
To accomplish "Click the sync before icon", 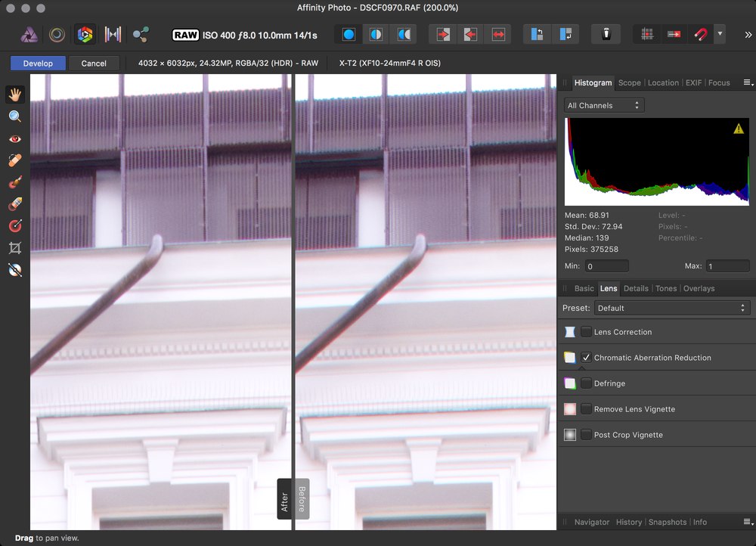I will 470,35.
